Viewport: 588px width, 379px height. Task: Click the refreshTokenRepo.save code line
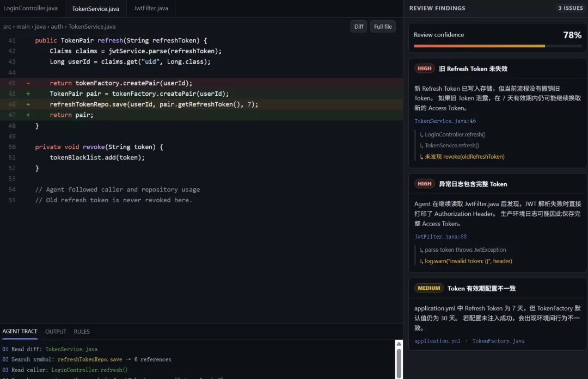tap(201, 104)
